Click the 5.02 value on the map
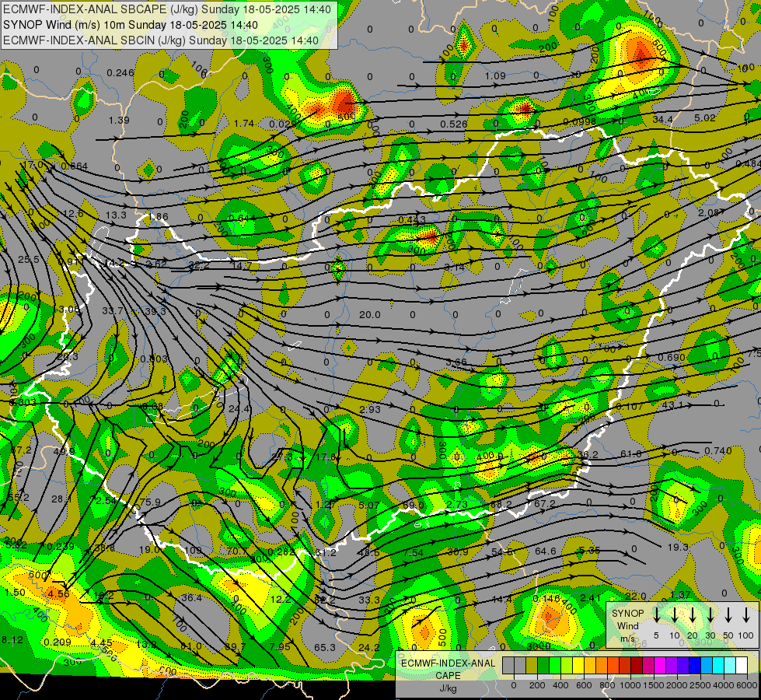The image size is (761, 700). [705, 117]
